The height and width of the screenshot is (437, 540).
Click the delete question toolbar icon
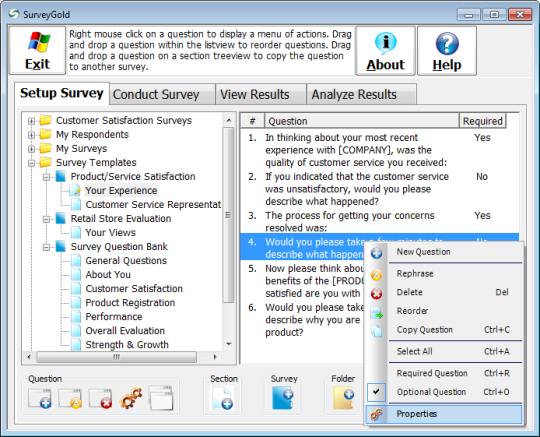coord(101,399)
